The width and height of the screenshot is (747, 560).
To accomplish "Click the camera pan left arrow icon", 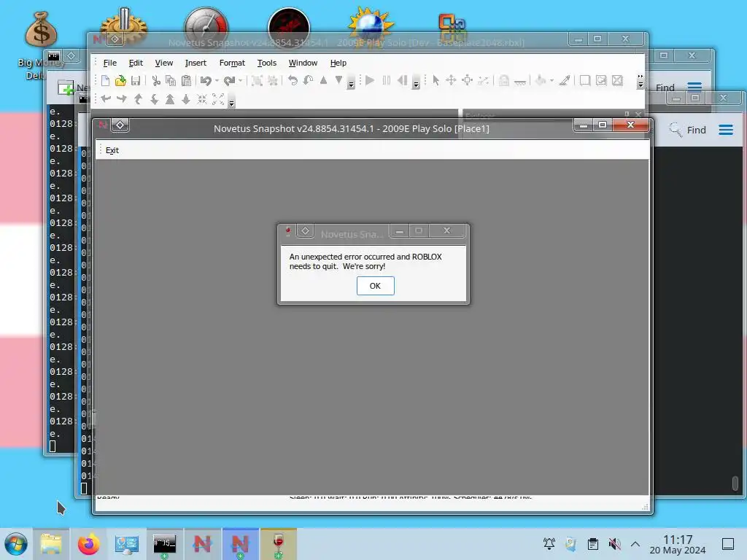I will [106, 99].
